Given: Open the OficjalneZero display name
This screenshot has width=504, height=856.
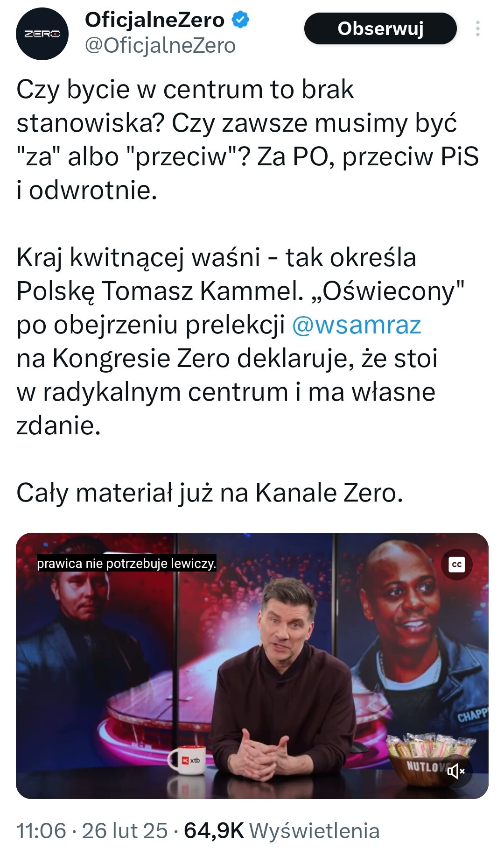Looking at the screenshot, I should pyautogui.click(x=154, y=20).
